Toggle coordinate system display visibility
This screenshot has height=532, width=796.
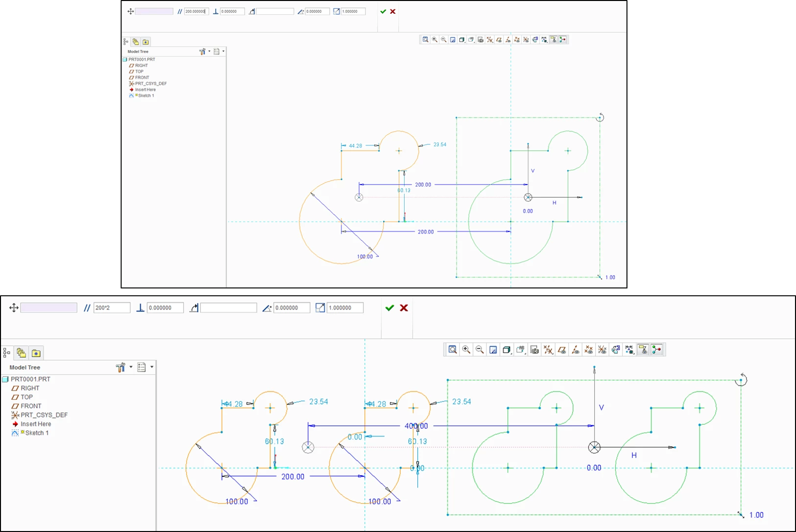(603, 349)
